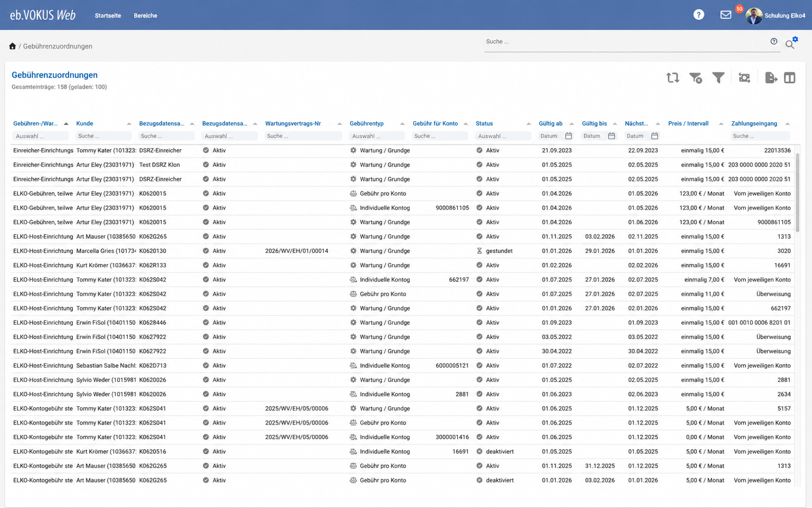This screenshot has width=812, height=508.
Task: Sort by Kunde column header
Action: (x=84, y=123)
